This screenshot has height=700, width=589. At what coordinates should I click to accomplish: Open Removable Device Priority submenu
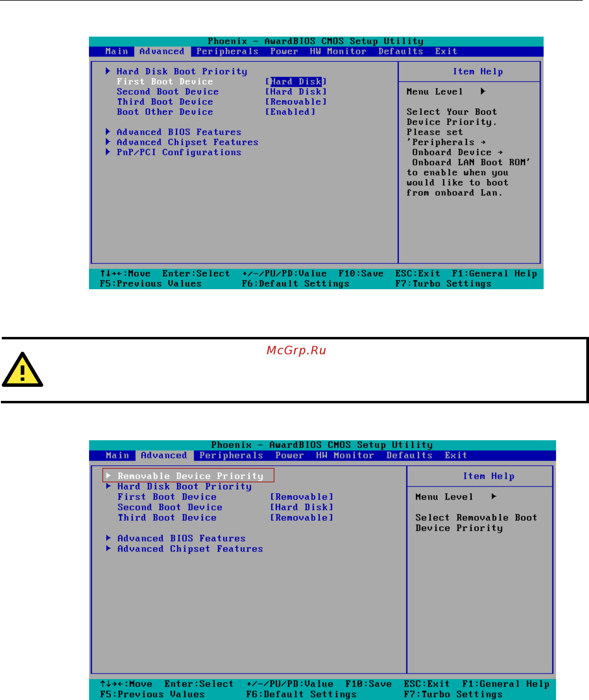(x=190, y=476)
